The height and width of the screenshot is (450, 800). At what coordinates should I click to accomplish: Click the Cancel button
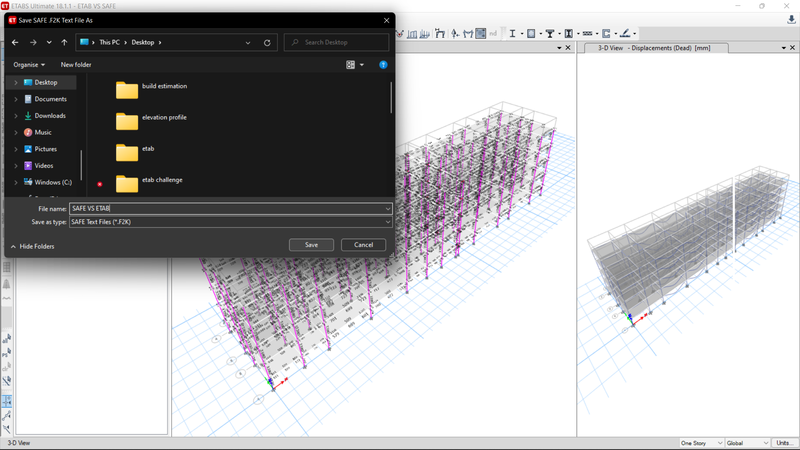coord(363,245)
